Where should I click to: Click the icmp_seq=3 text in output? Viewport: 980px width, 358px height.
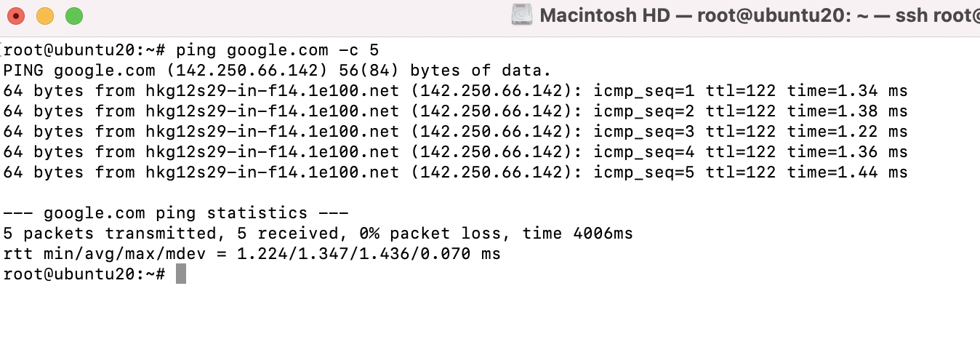click(x=643, y=132)
